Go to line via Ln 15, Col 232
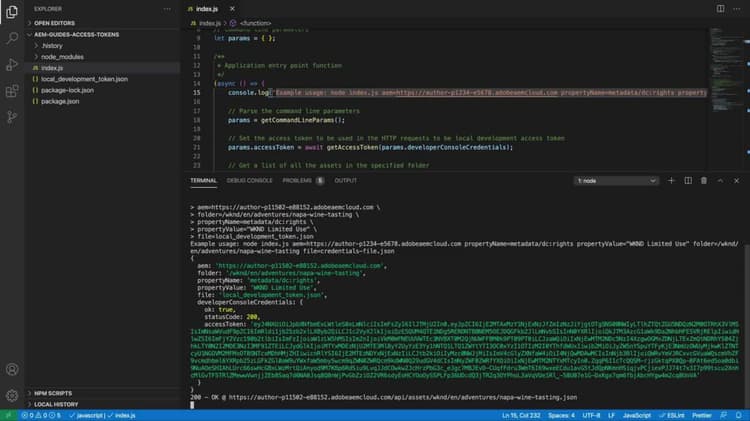The image size is (750, 421). click(x=521, y=415)
